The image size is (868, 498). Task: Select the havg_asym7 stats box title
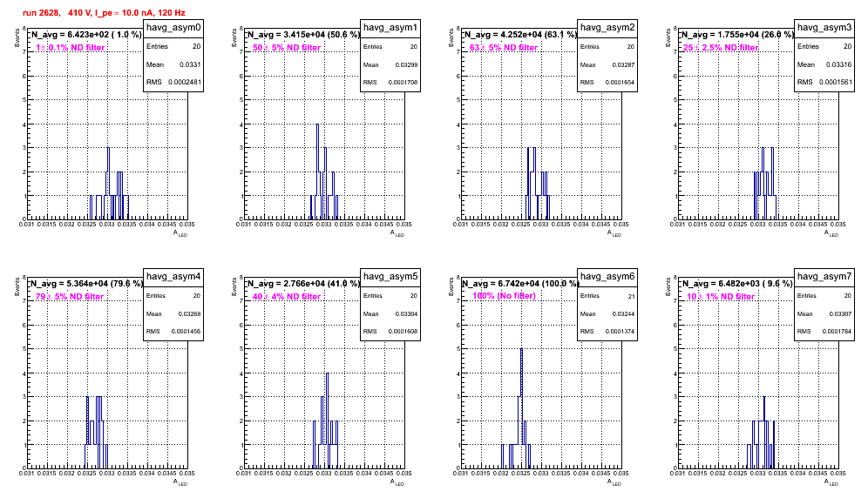(x=824, y=277)
